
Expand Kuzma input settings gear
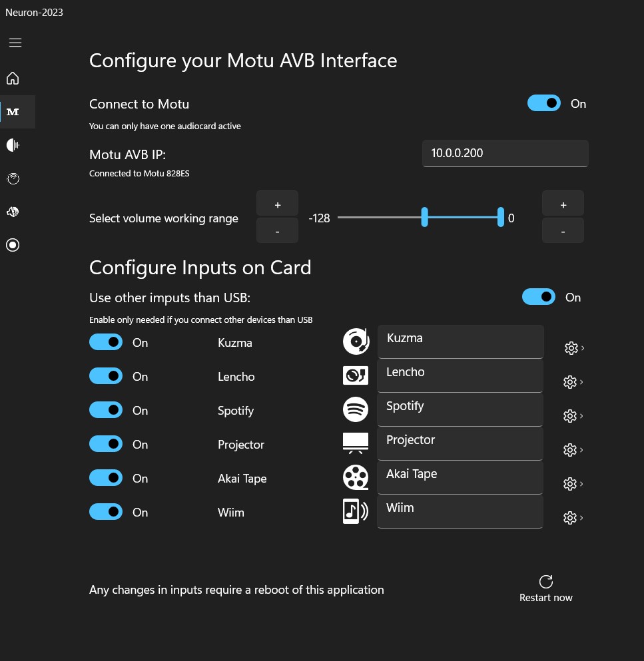[570, 348]
